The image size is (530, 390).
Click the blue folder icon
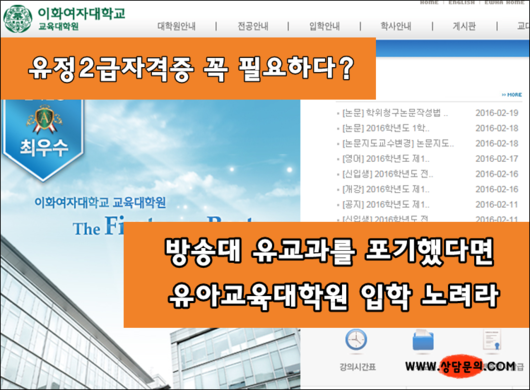pos(423,340)
